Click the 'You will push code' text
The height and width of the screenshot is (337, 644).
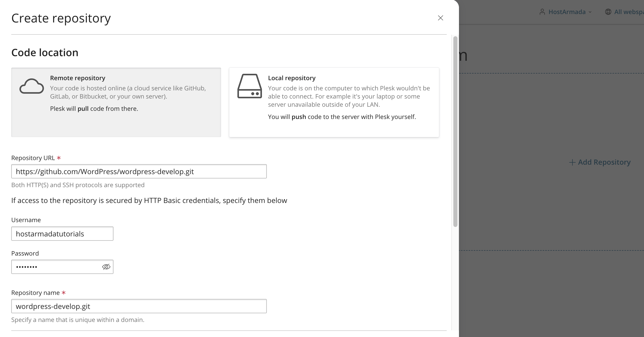tap(342, 117)
